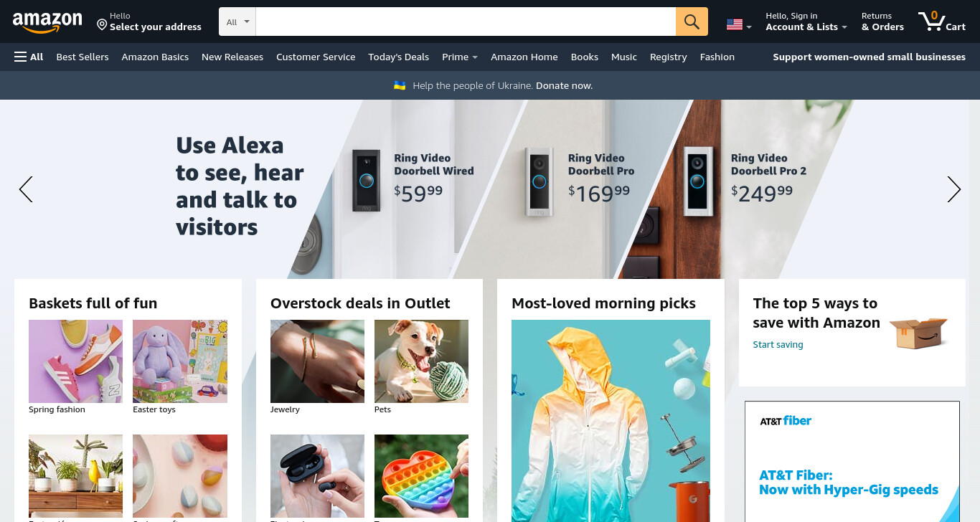Open the hamburger All menu
The height and width of the screenshot is (522, 980).
coord(29,57)
